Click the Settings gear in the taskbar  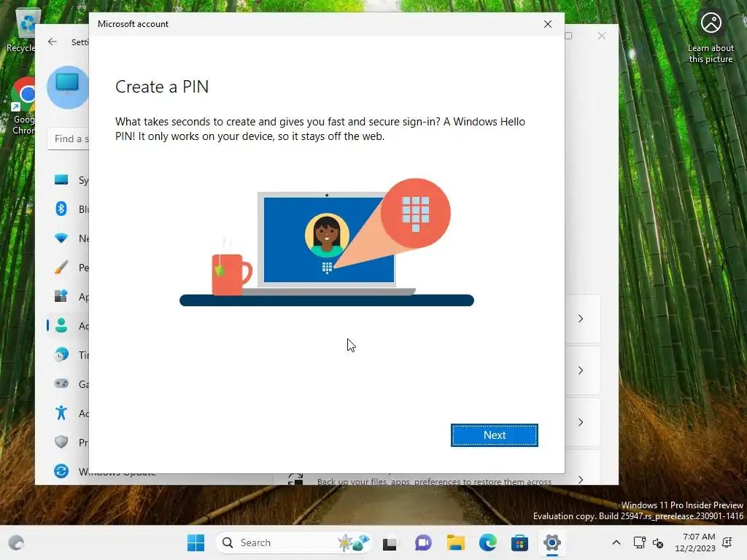551,542
